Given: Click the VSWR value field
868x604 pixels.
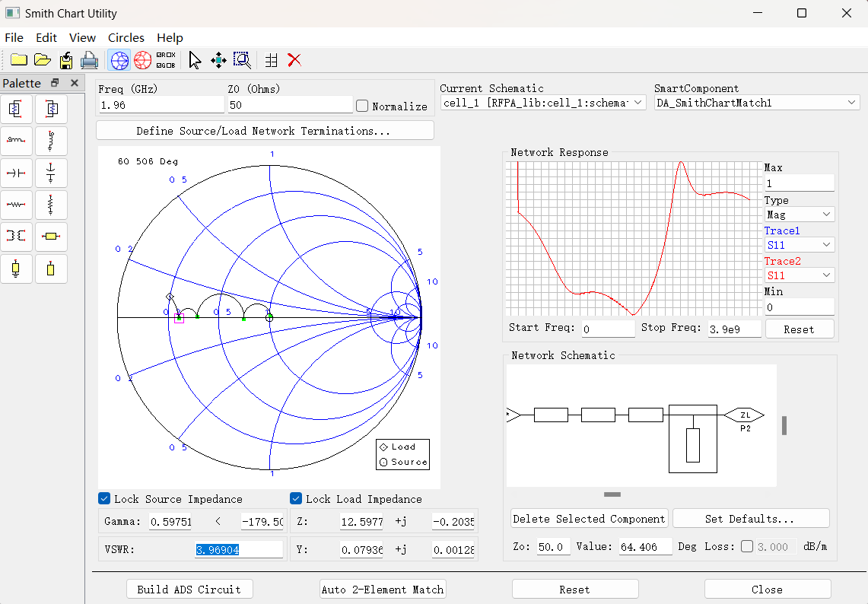Looking at the screenshot, I should click(238, 549).
